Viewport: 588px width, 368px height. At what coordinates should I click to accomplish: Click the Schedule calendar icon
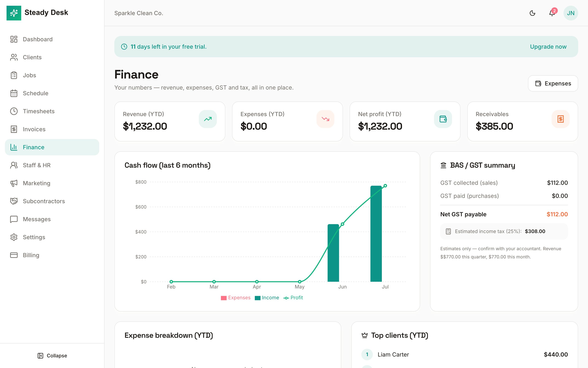coord(14,93)
